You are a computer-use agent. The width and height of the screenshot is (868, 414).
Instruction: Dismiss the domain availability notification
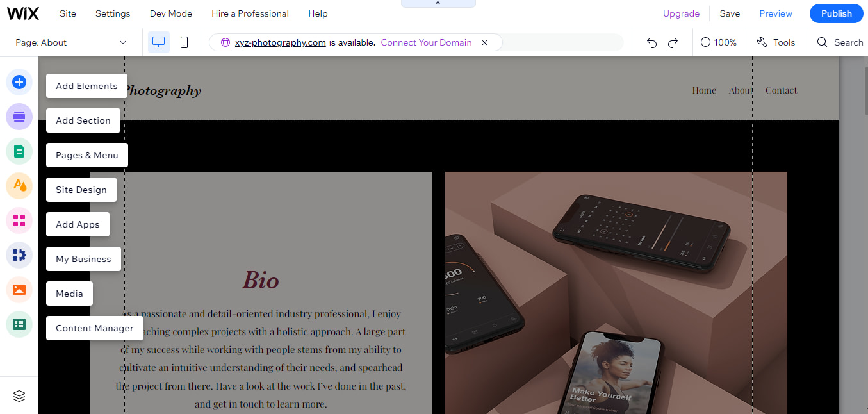pyautogui.click(x=484, y=42)
